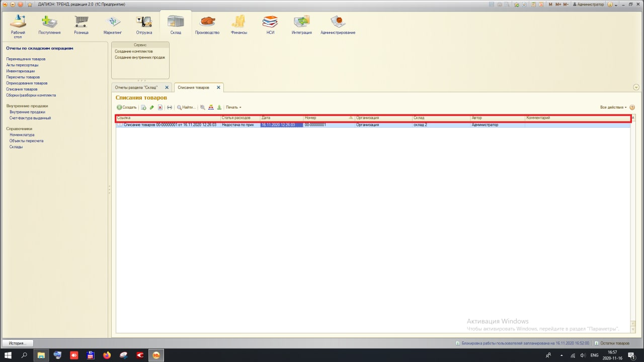Screen dimensions: 644x362
Task: Click the date interval icon
Action: pyautogui.click(x=170, y=107)
